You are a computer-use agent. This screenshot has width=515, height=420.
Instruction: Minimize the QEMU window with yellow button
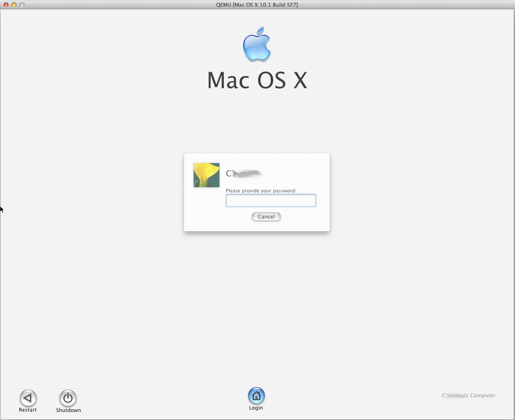tap(14, 5)
